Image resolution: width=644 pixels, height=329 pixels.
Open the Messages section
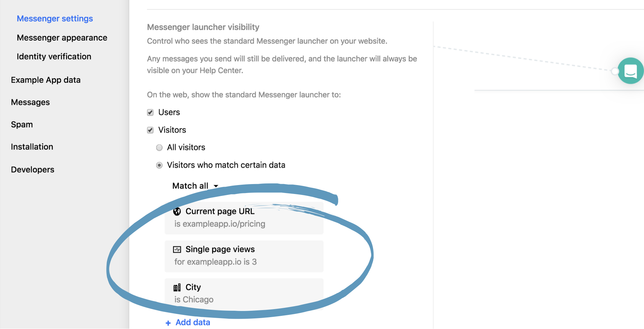[30, 102]
